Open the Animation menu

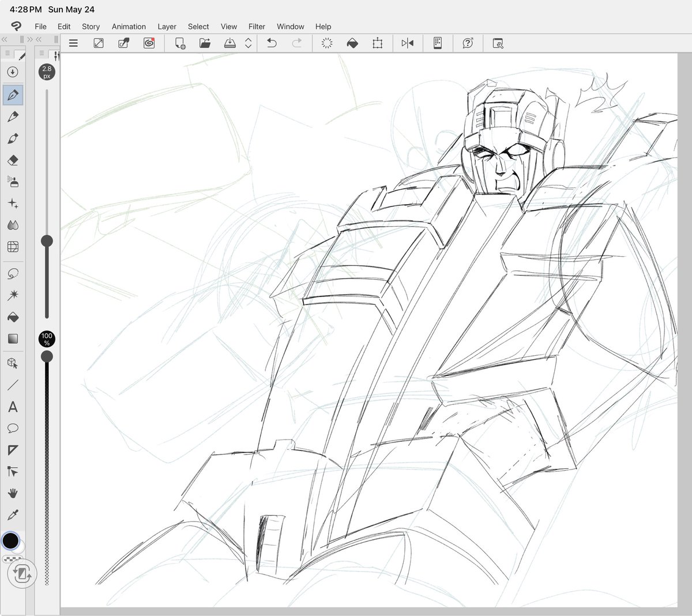coord(129,27)
